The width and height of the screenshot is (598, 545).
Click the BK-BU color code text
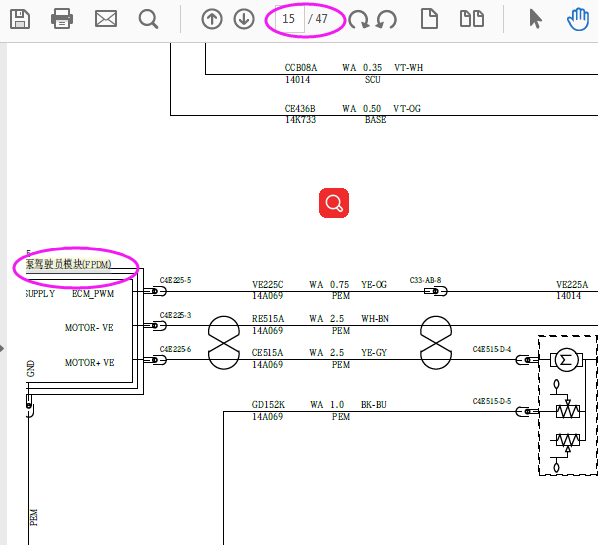[374, 405]
